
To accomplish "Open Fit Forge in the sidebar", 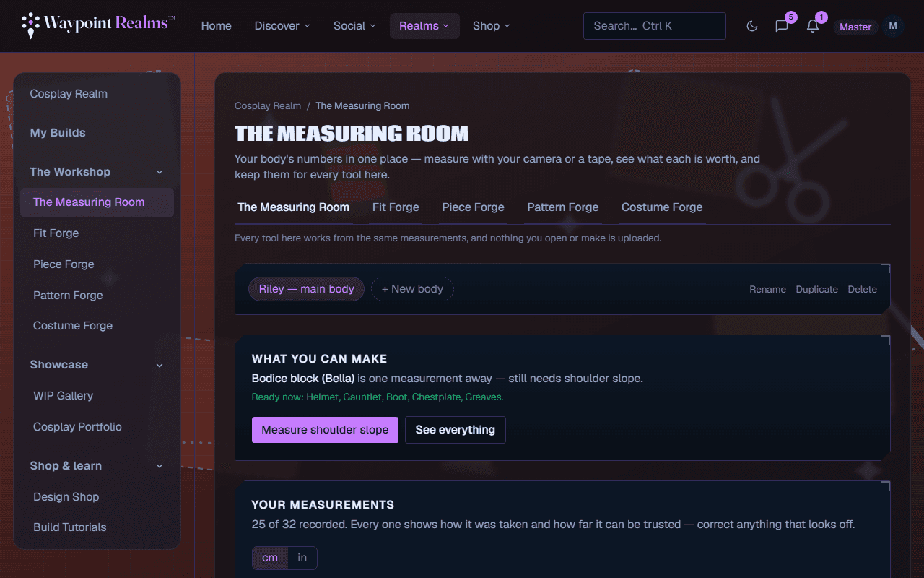I will tap(97, 233).
